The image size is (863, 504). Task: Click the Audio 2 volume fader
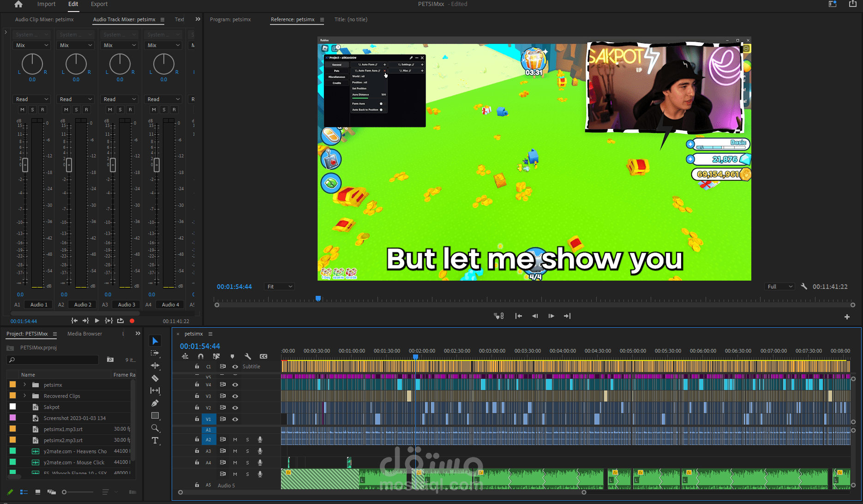point(69,164)
